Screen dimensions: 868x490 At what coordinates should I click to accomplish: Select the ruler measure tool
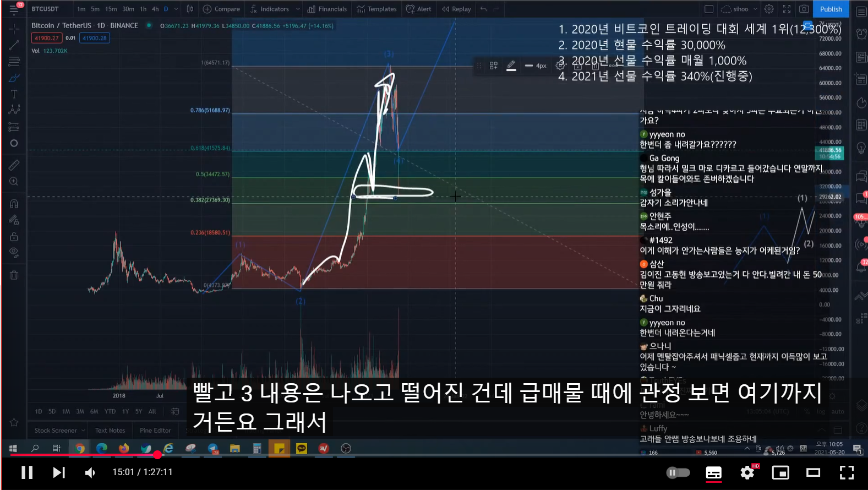(x=14, y=165)
